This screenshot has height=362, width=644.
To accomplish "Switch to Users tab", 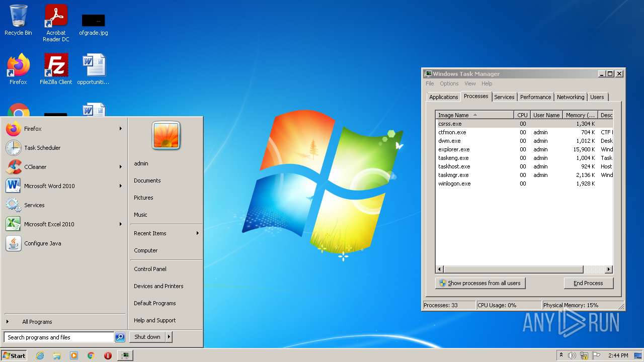I will (597, 97).
